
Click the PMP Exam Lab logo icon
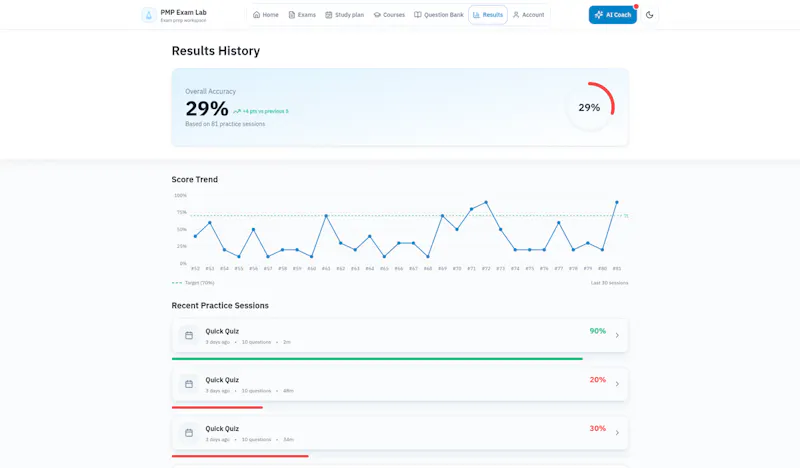(148, 15)
